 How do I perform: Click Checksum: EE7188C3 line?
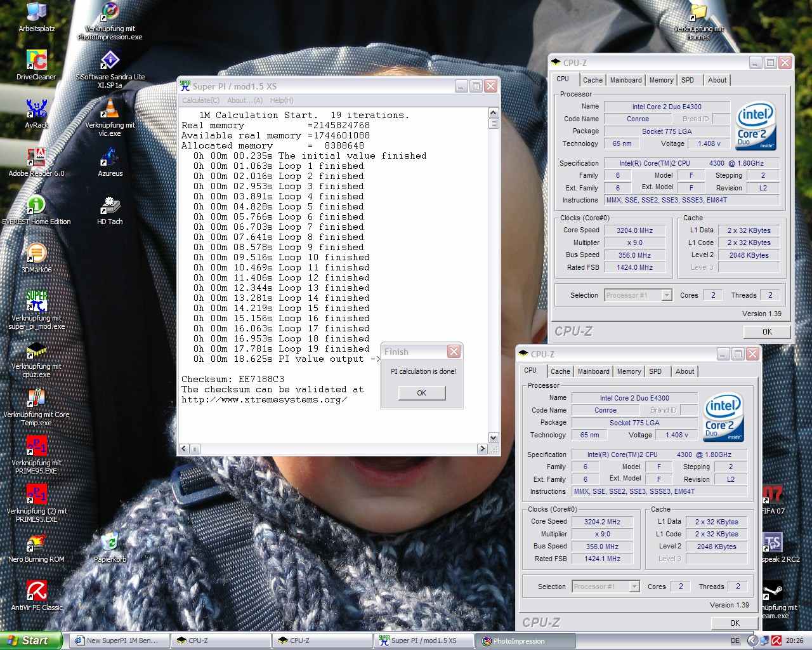[233, 379]
